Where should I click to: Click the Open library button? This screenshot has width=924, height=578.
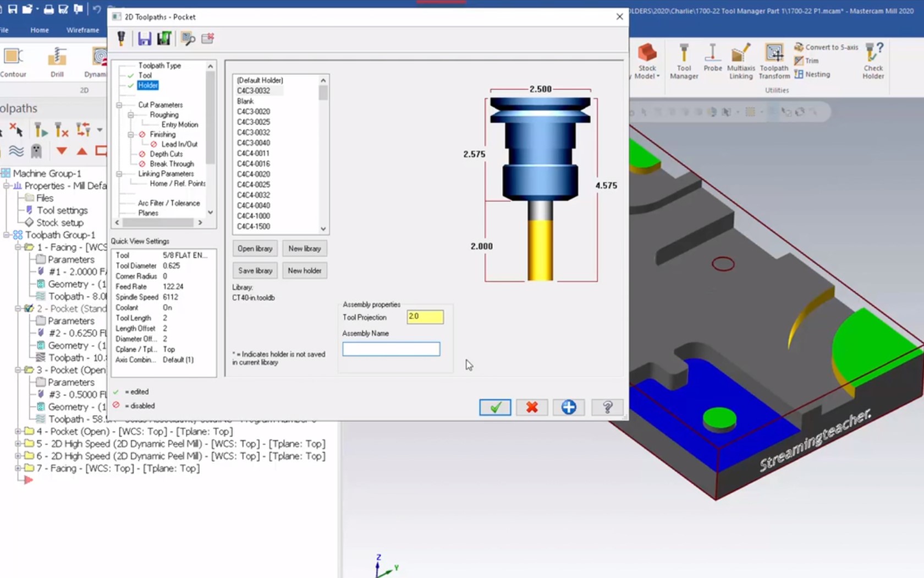coord(255,249)
